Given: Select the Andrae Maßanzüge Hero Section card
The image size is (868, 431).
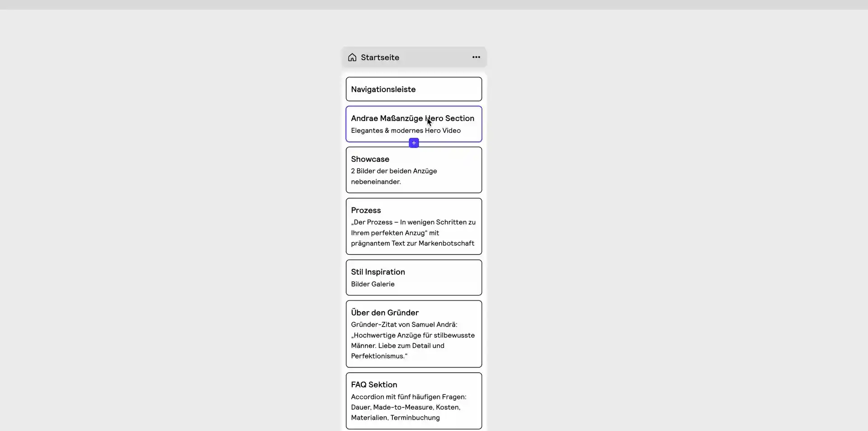Looking at the screenshot, I should 413,124.
